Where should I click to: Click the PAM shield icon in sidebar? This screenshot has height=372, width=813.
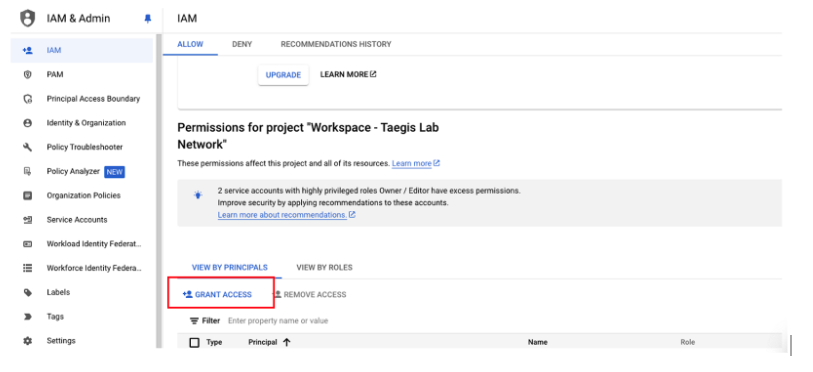[27, 75]
